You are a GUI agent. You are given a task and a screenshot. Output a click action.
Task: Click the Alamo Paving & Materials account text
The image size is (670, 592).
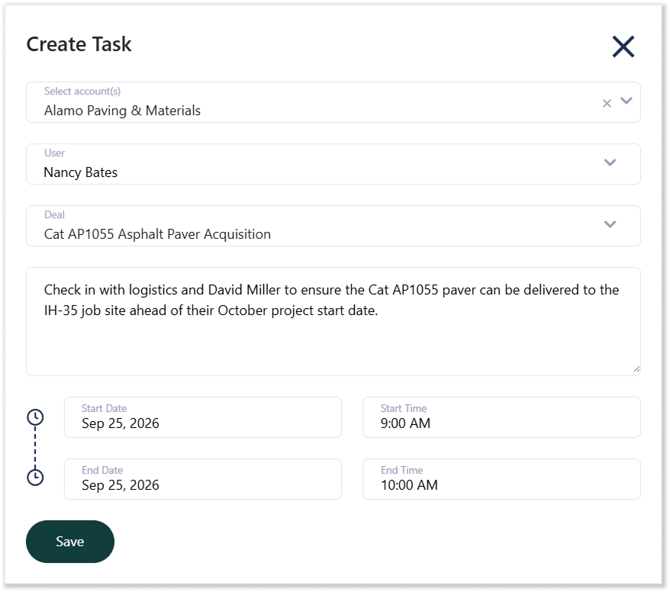click(122, 111)
